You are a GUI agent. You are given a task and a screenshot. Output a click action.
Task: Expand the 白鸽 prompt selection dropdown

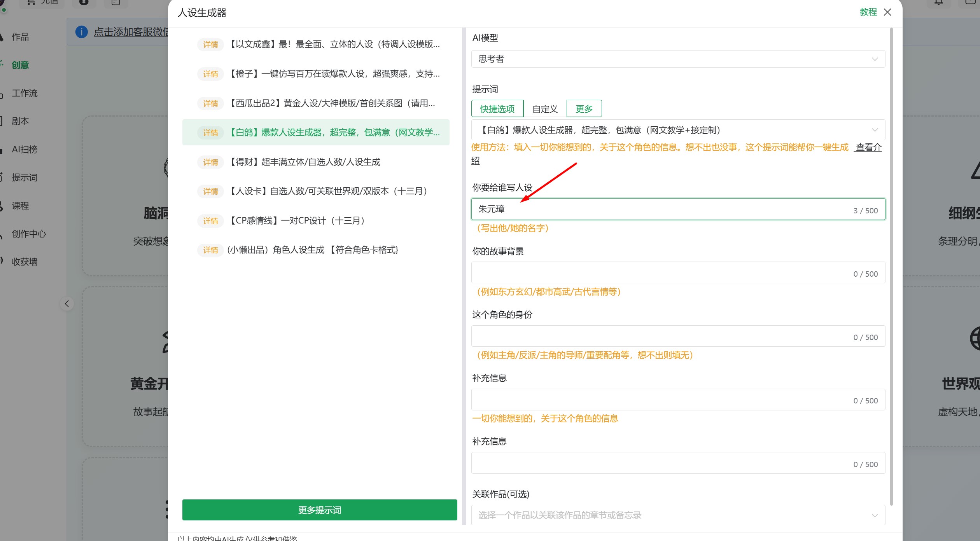(678, 130)
